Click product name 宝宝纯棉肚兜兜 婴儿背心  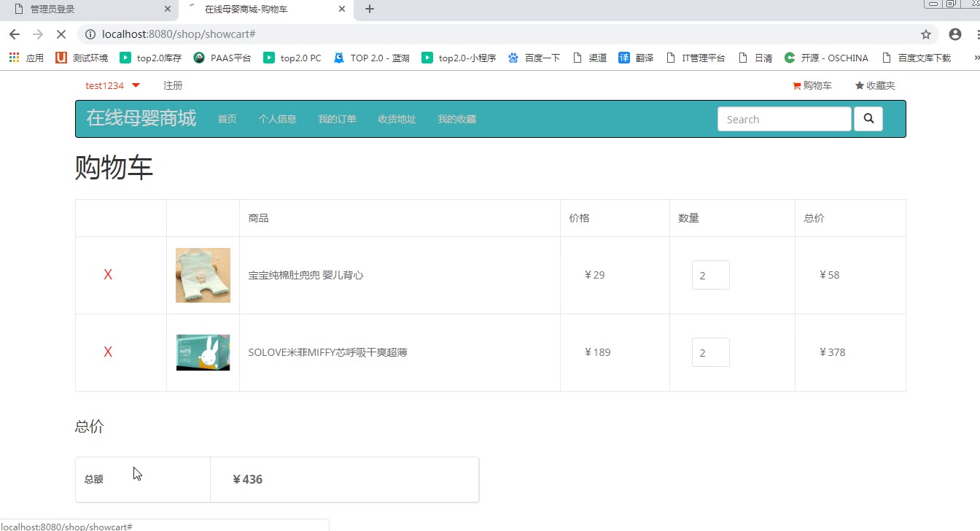click(x=306, y=275)
